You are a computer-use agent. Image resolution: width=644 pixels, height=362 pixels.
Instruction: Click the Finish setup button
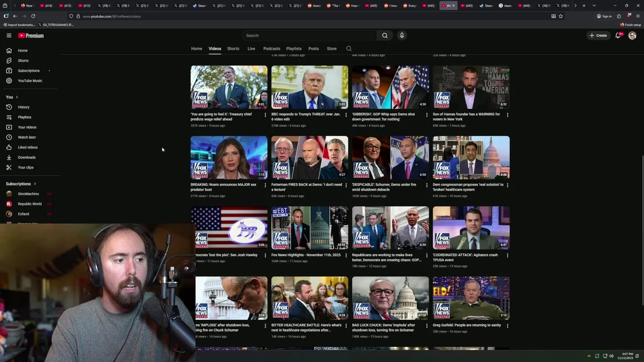630,25
